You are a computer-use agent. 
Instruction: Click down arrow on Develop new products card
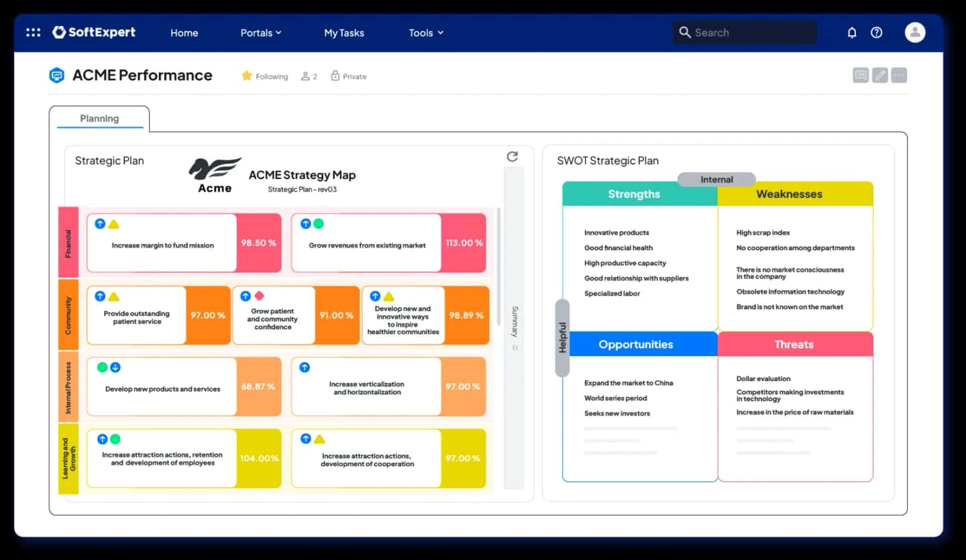tap(115, 368)
